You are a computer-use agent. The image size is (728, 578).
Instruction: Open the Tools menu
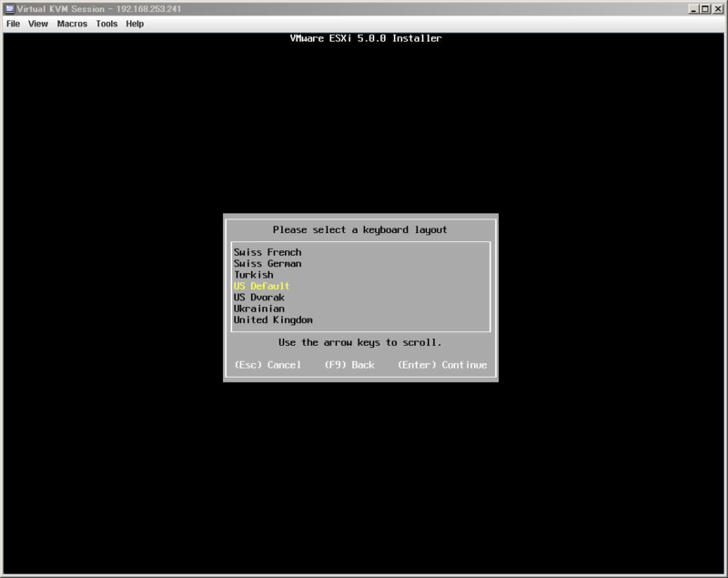[x=106, y=24]
